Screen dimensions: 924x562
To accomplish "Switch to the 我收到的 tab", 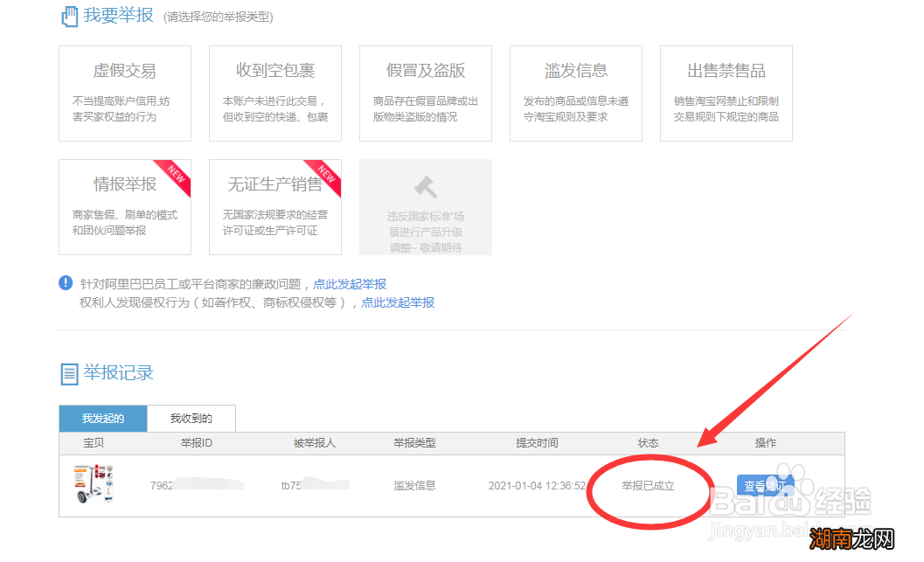I will pos(191,419).
